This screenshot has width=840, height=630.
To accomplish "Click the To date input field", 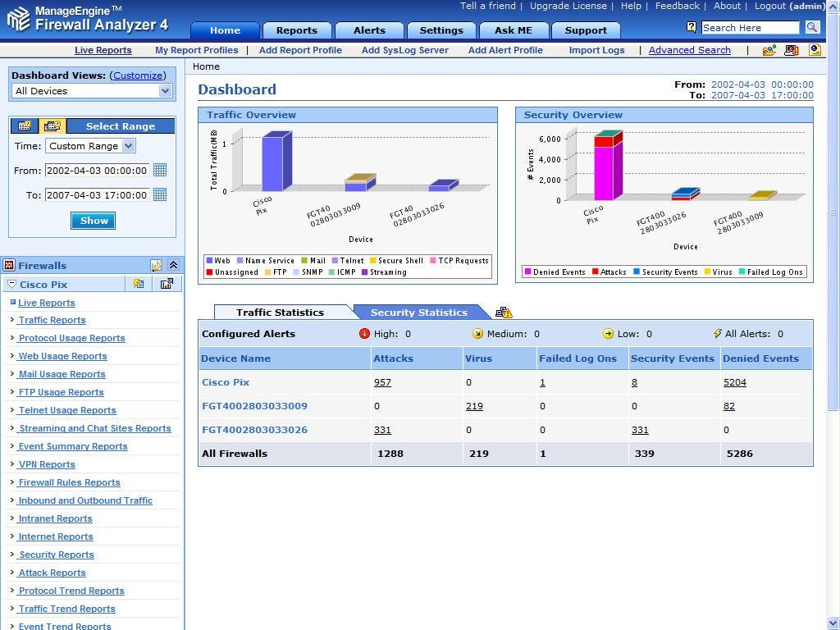I will click(97, 195).
